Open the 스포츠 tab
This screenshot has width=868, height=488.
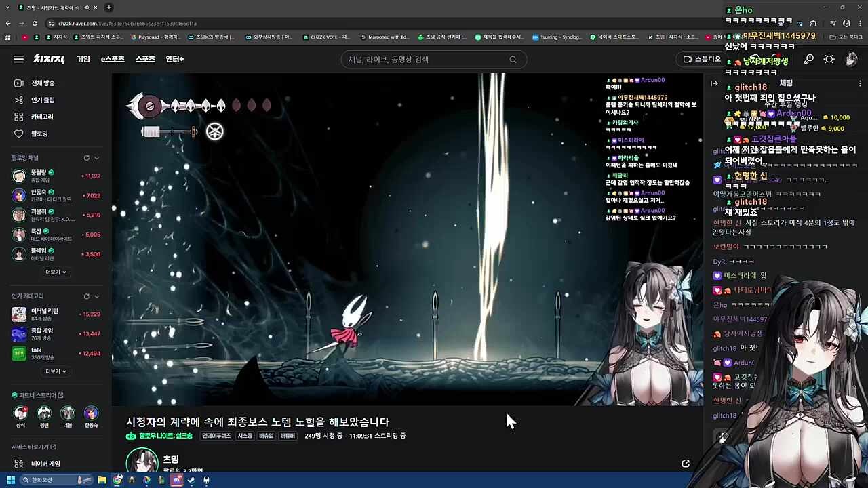[145, 59]
